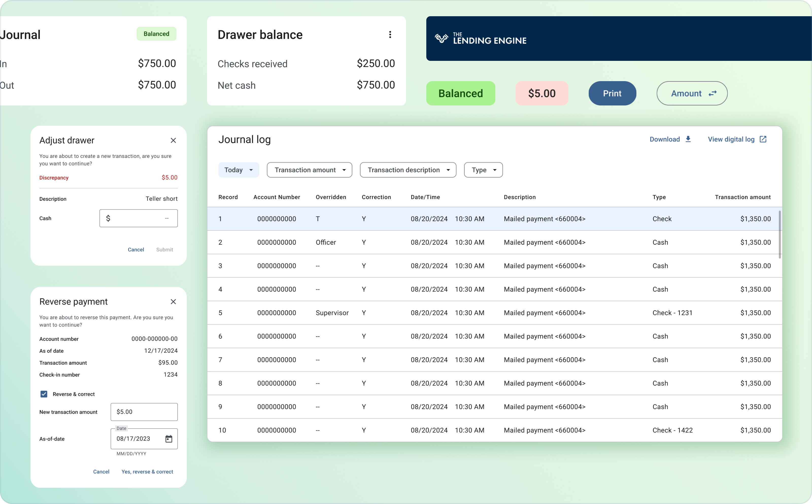
Task: Click the transfer arrows icon on Amount button
Action: (x=713, y=93)
